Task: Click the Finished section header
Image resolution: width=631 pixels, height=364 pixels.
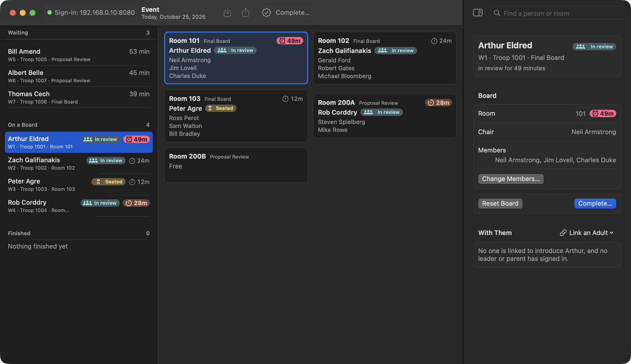Action: pyautogui.click(x=79, y=233)
